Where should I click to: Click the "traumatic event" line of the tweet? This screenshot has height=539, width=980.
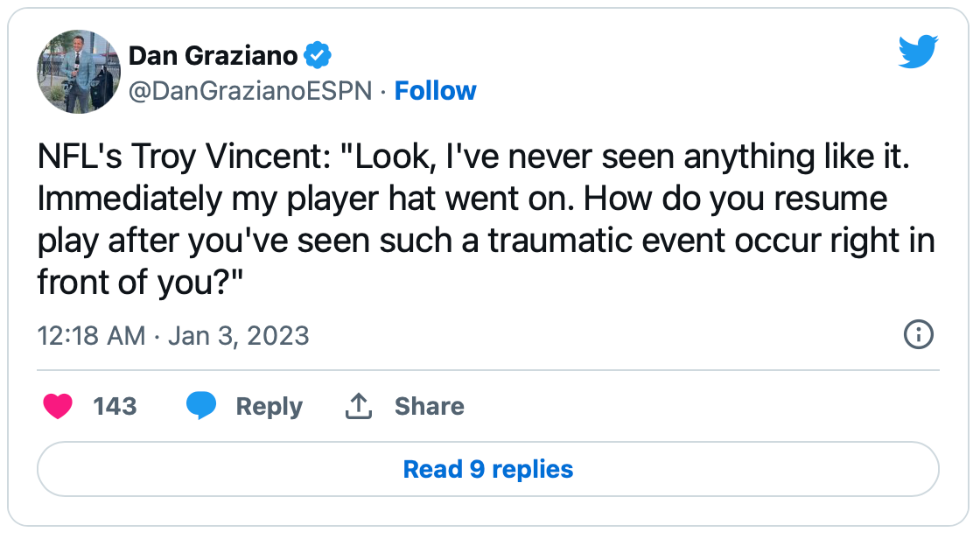486,241
